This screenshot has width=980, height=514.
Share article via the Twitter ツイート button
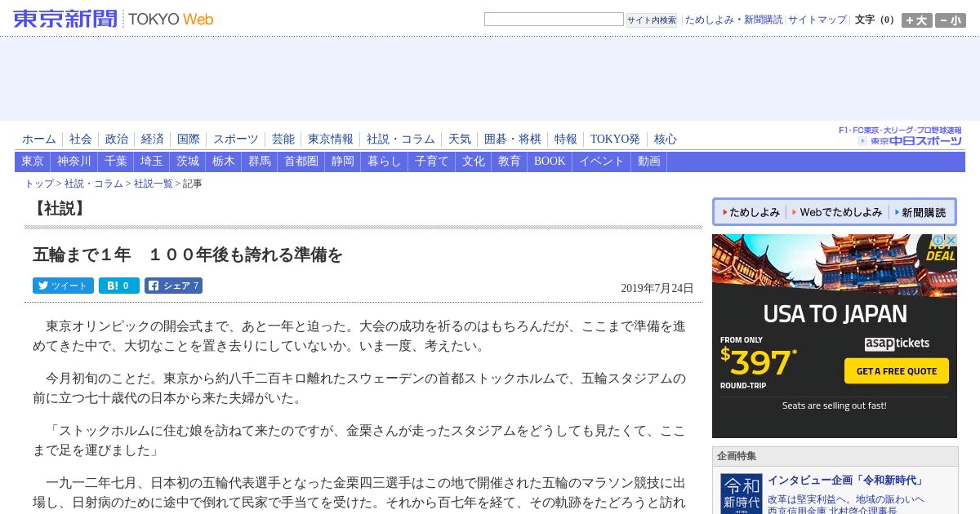(63, 286)
